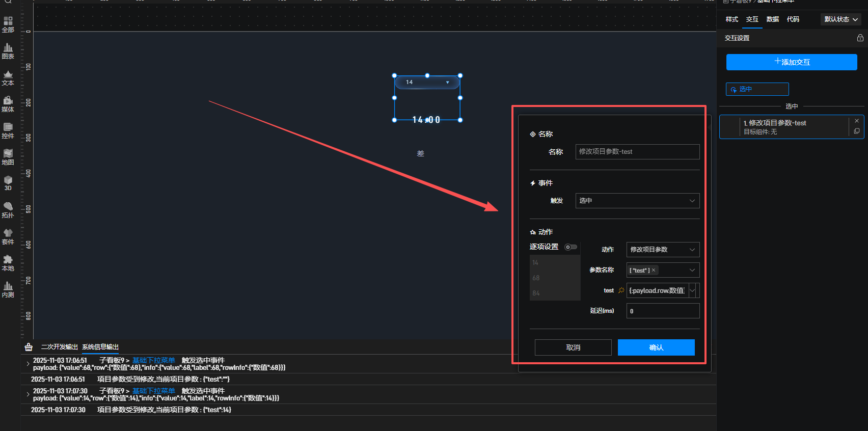Click the 确认 button

coord(656,347)
